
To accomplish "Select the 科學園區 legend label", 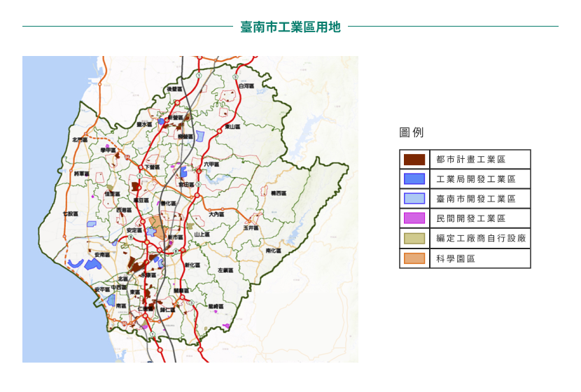I will coord(456,258).
